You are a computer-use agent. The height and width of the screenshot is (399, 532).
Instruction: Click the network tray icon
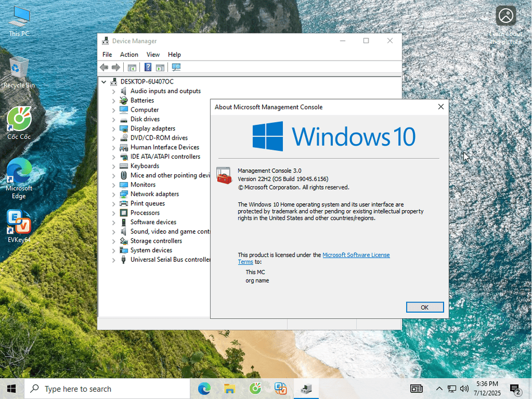[x=451, y=389]
